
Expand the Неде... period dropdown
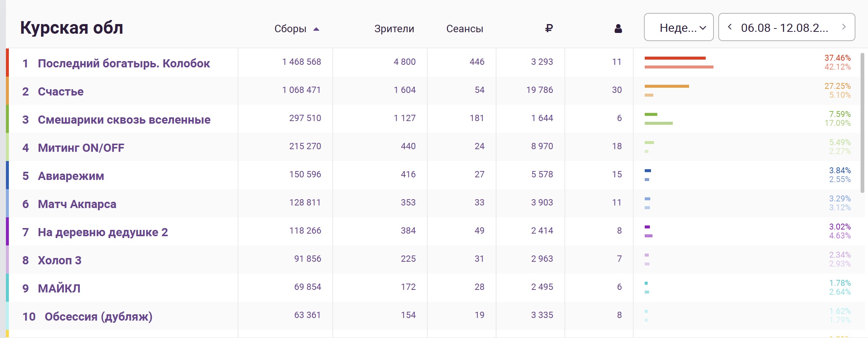click(679, 27)
